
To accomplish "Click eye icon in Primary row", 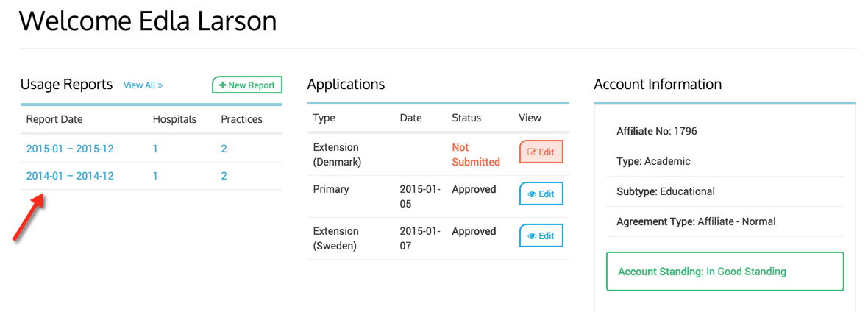I will click(x=532, y=194).
